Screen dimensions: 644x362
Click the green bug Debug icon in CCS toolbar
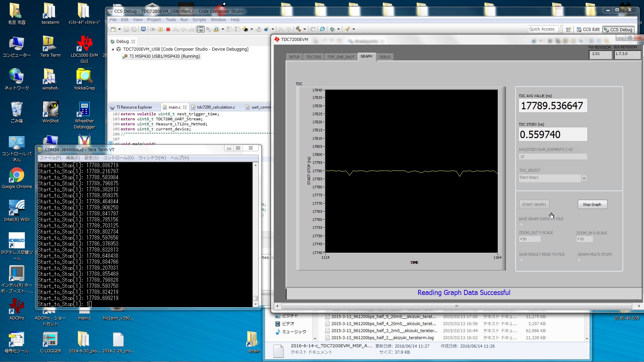pyautogui.click(x=332, y=29)
